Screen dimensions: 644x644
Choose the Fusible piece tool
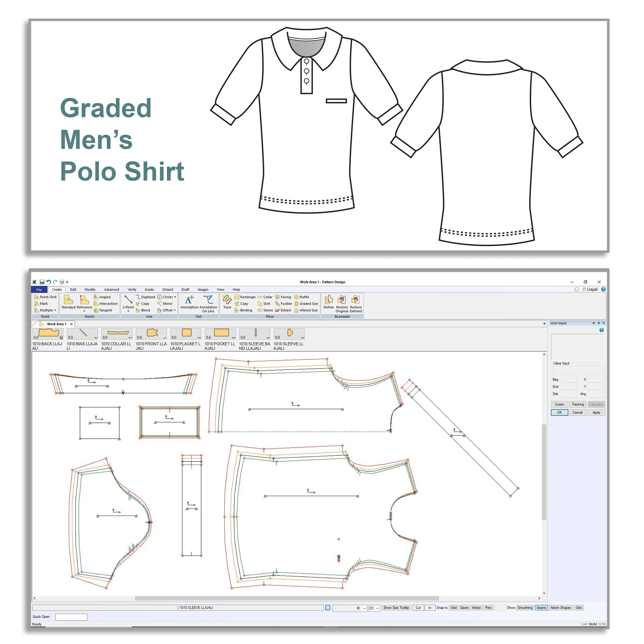[283, 304]
